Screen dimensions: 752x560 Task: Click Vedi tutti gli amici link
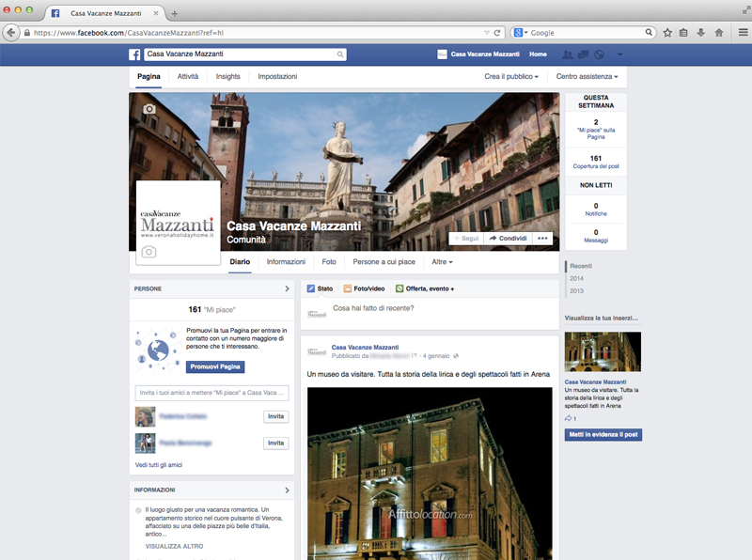pos(159,465)
